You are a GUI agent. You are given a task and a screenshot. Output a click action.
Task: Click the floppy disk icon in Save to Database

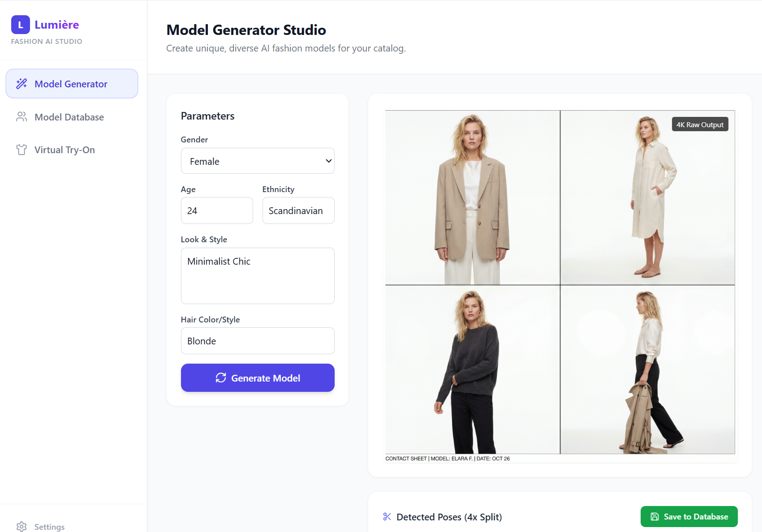click(x=654, y=517)
